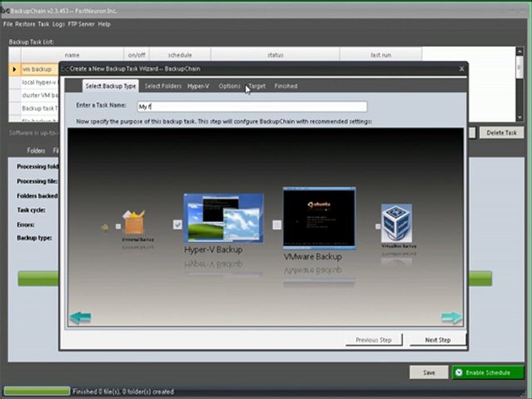532x399 pixels.
Task: Click the scroll up arrow in task list
Action: click(x=519, y=51)
